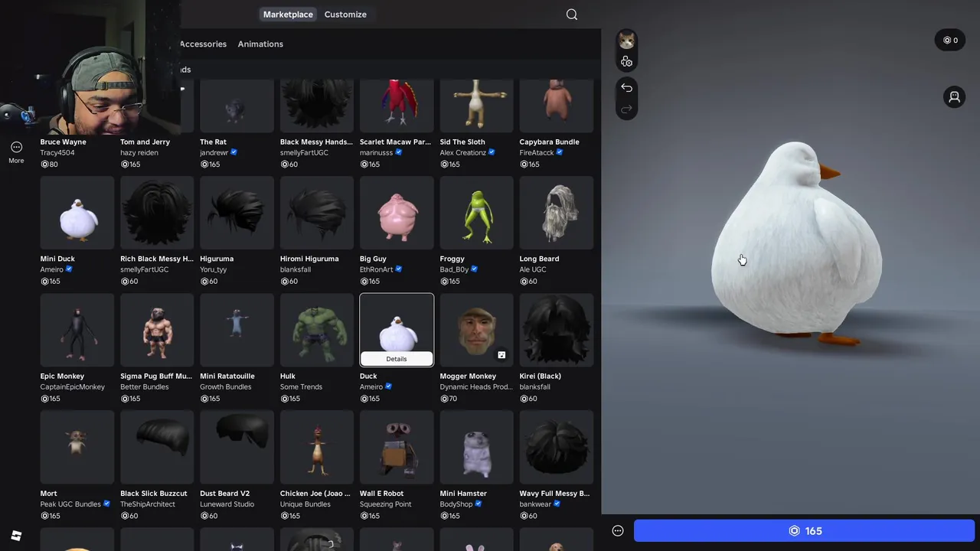Select the Higuruma hair thumbnail
This screenshot has height=551, width=980.
pos(237,214)
